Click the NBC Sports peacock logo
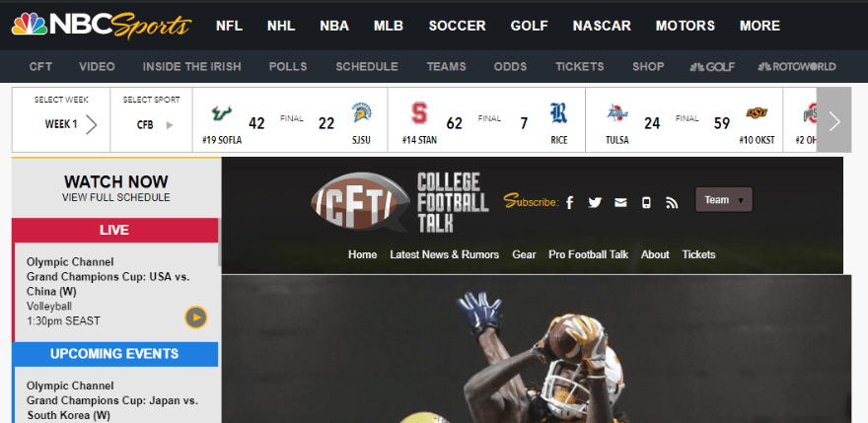 tap(102, 26)
